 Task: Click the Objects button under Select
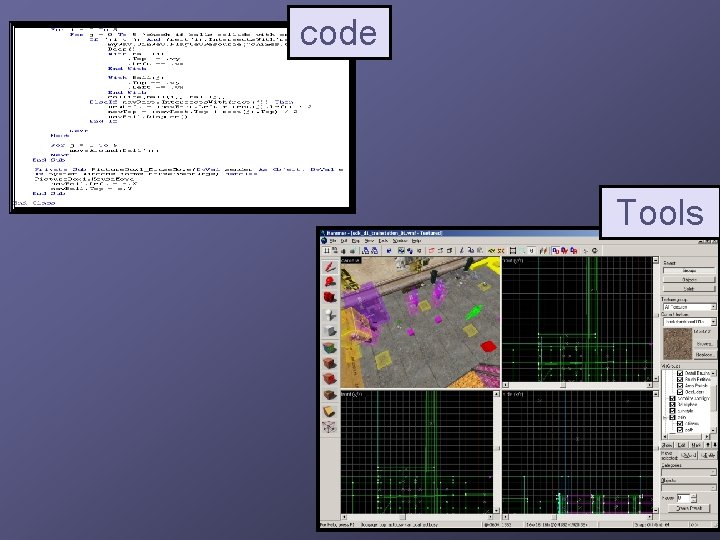pyautogui.click(x=689, y=280)
